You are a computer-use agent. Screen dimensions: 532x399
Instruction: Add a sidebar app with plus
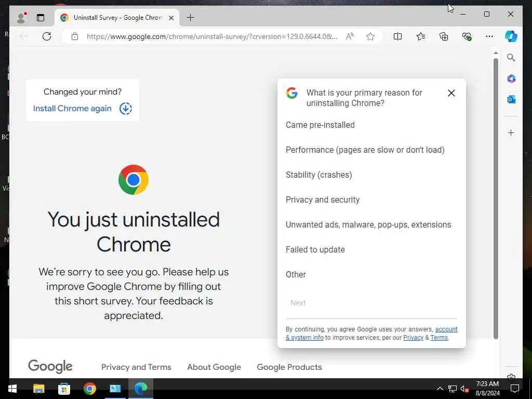[x=511, y=132]
